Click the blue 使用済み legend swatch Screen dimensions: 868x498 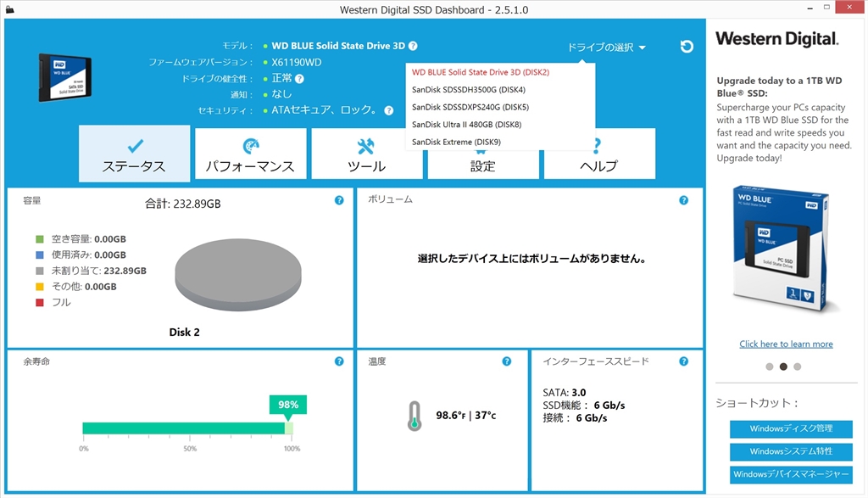pos(39,255)
